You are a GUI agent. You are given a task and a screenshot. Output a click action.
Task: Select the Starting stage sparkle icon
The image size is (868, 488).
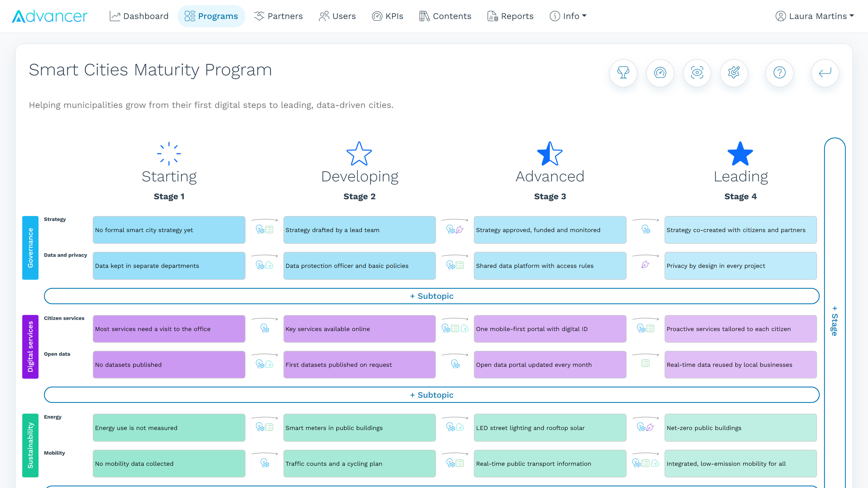click(x=169, y=153)
